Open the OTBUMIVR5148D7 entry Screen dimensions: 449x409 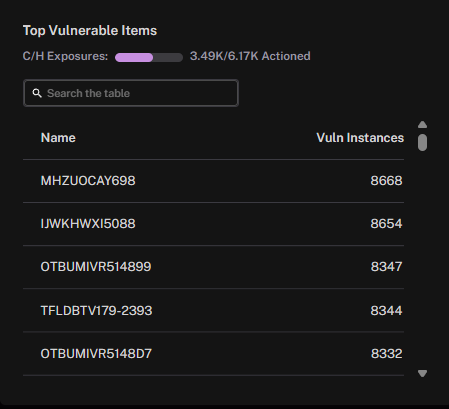213,354
